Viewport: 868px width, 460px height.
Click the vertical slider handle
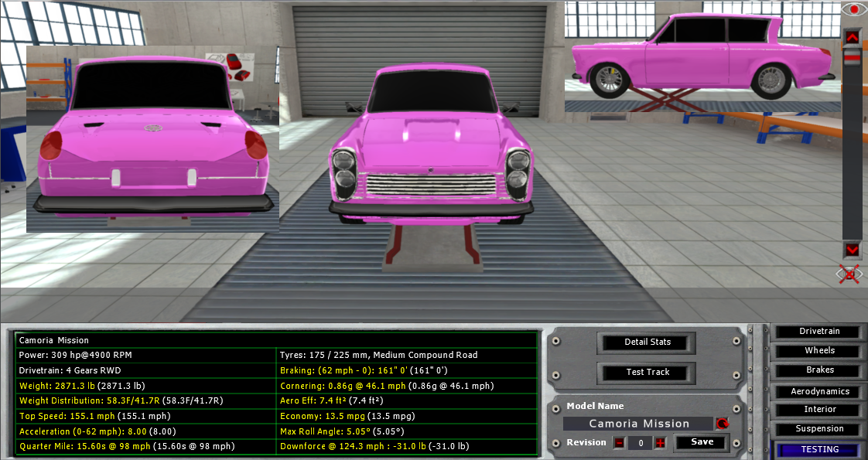[x=852, y=57]
